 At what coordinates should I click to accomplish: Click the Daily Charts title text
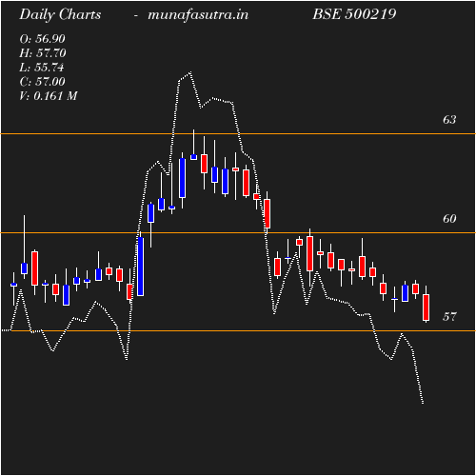(60, 15)
